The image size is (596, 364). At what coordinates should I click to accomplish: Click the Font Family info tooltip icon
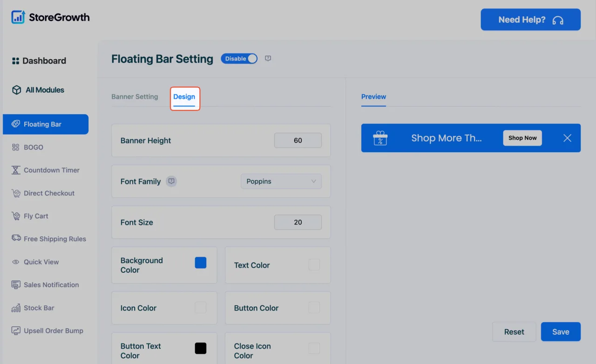click(x=171, y=182)
